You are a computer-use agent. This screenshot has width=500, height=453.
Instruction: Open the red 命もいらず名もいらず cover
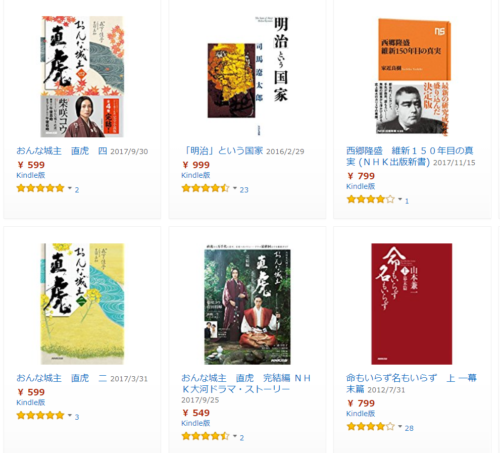(x=412, y=304)
